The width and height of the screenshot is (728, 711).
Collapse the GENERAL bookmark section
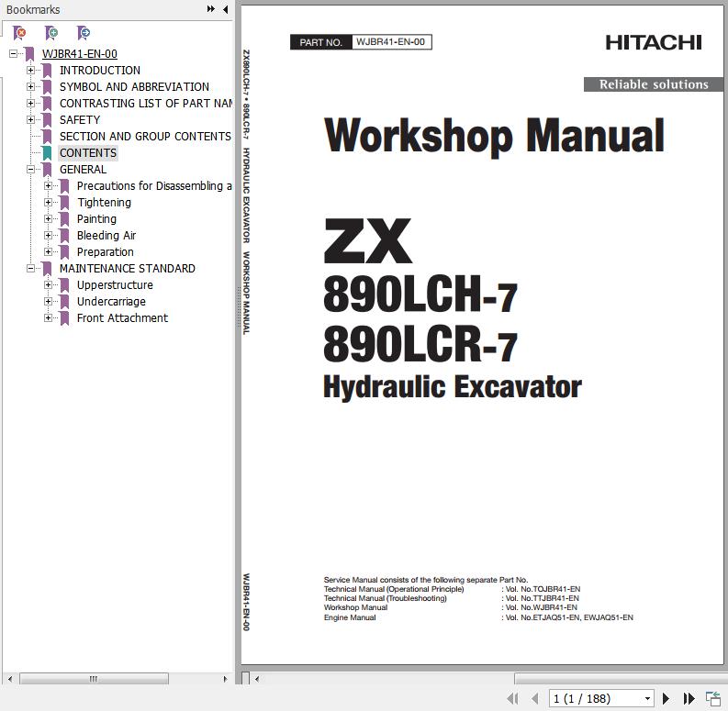pos(30,170)
